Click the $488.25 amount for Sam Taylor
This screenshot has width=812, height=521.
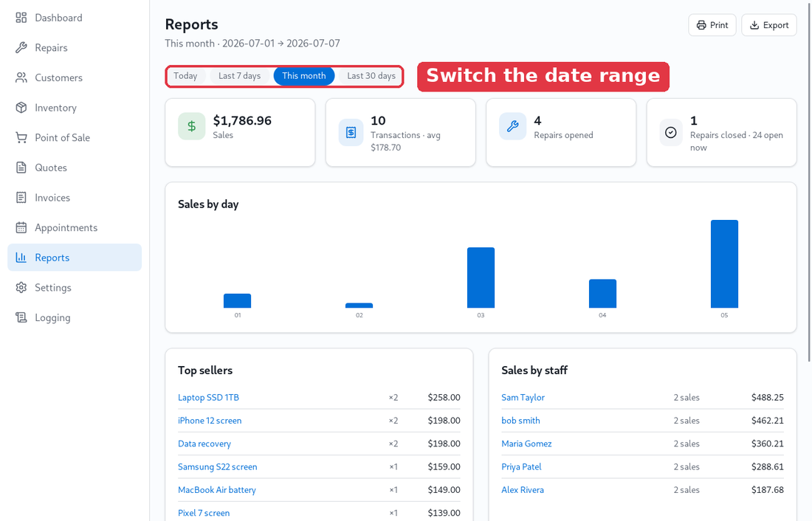click(768, 398)
